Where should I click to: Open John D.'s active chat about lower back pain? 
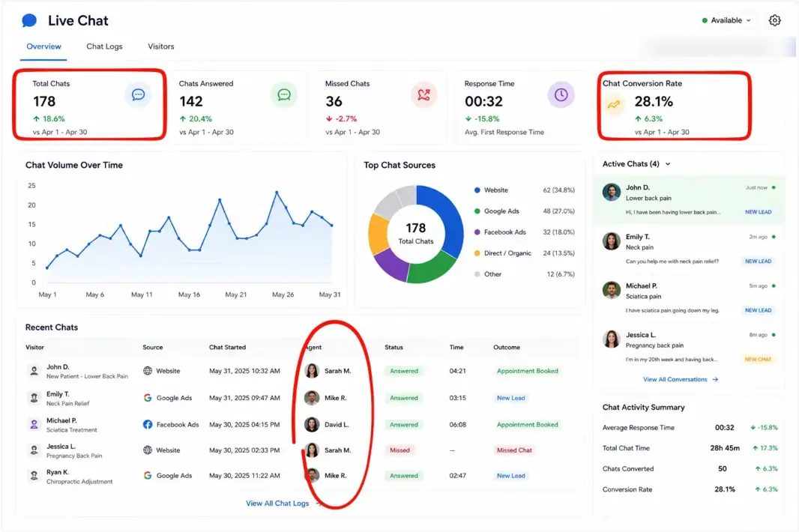point(690,200)
